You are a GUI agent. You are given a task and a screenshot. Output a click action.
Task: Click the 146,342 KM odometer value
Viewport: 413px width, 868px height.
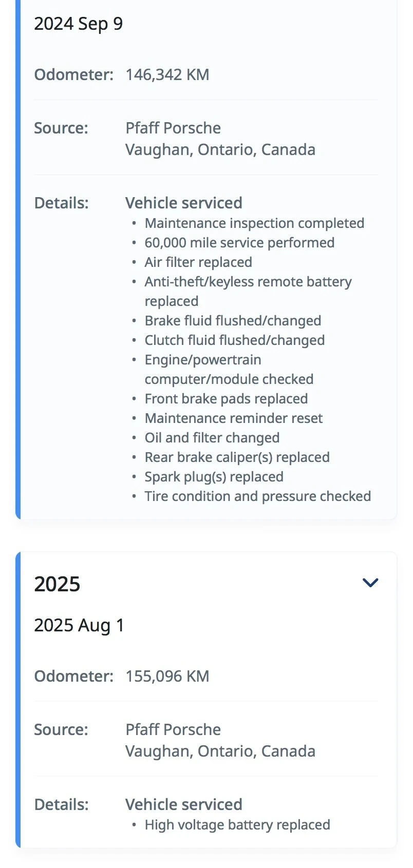[167, 75]
